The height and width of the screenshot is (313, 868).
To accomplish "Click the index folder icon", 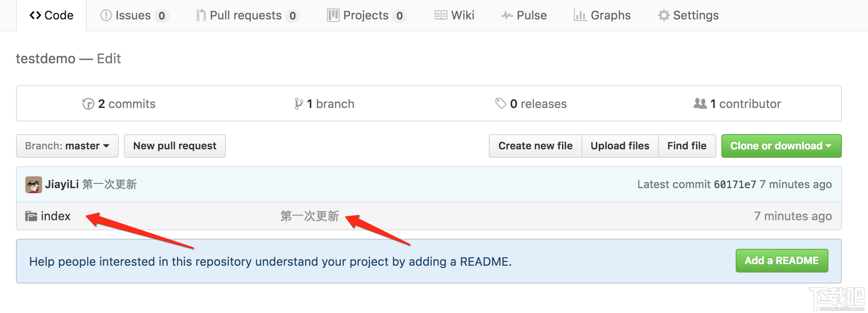I will pyautogui.click(x=31, y=216).
